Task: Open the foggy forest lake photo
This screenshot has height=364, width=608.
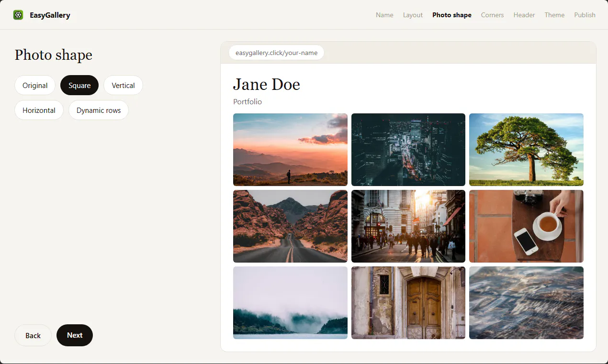Action: point(290,303)
